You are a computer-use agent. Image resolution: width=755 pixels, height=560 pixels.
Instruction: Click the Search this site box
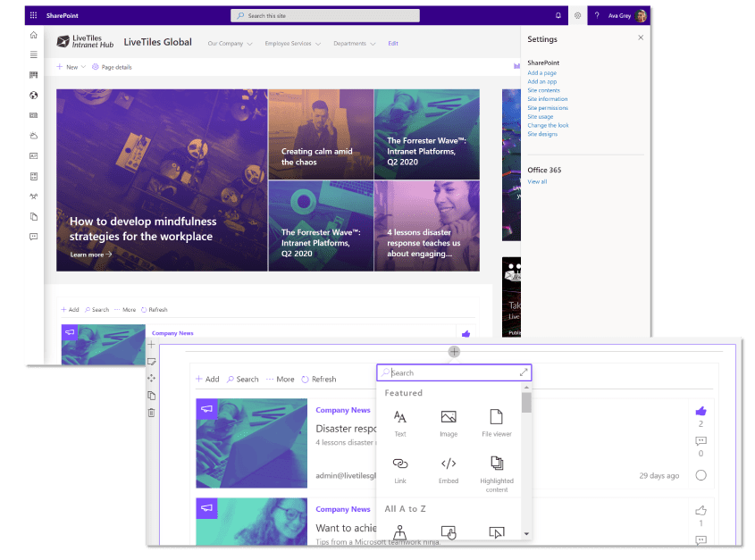(325, 15)
